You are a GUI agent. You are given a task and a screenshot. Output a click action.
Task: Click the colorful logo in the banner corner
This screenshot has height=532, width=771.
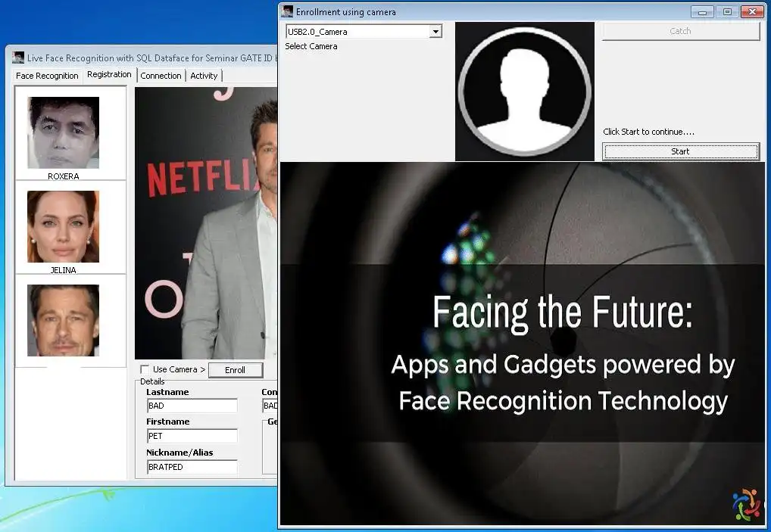pos(746,505)
